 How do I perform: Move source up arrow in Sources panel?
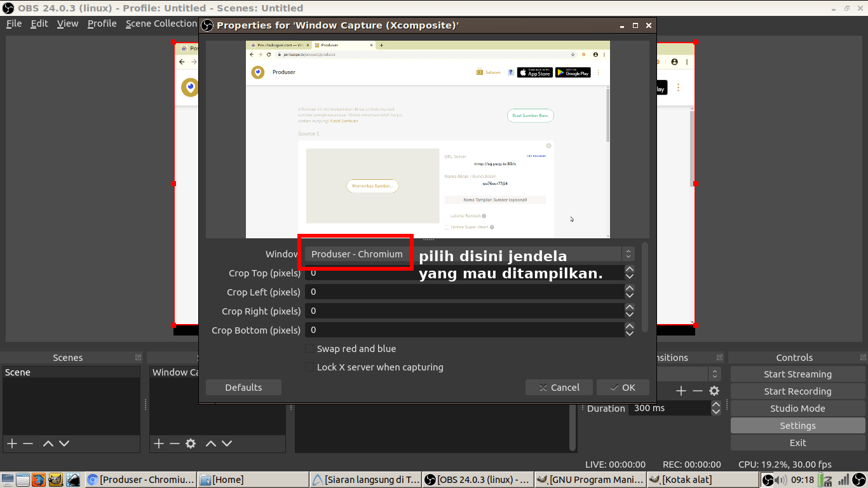(x=211, y=444)
